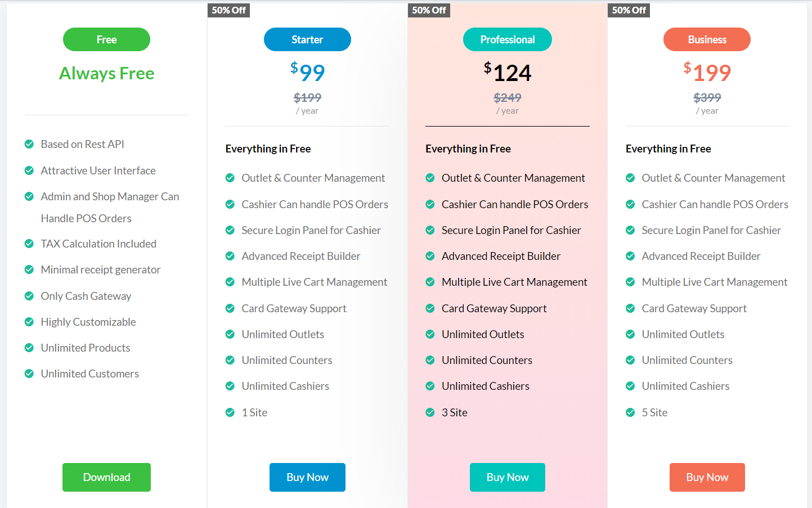Click the checkmark beside Professional's "Advanced Receipt Builder"
This screenshot has width=812, height=508.
coord(430,256)
